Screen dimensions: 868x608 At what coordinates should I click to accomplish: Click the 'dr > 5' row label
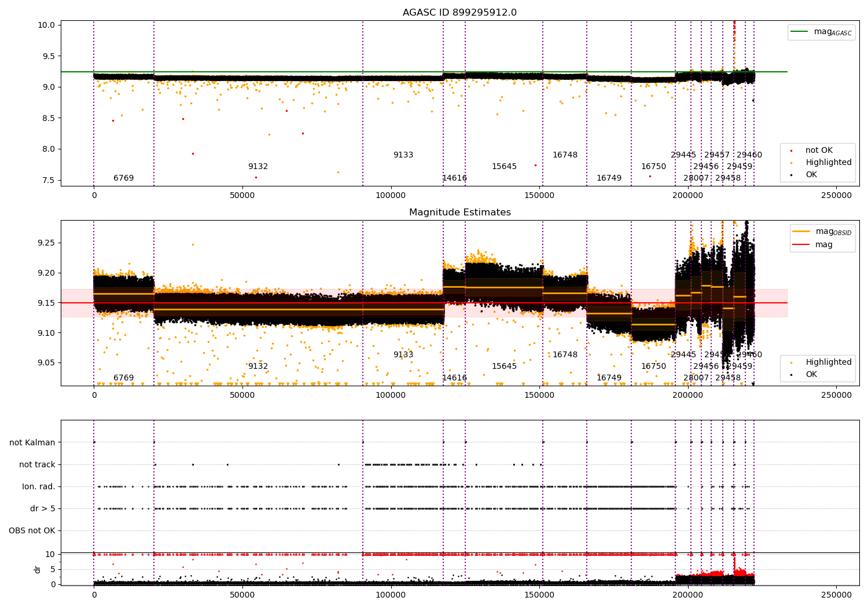pos(43,508)
